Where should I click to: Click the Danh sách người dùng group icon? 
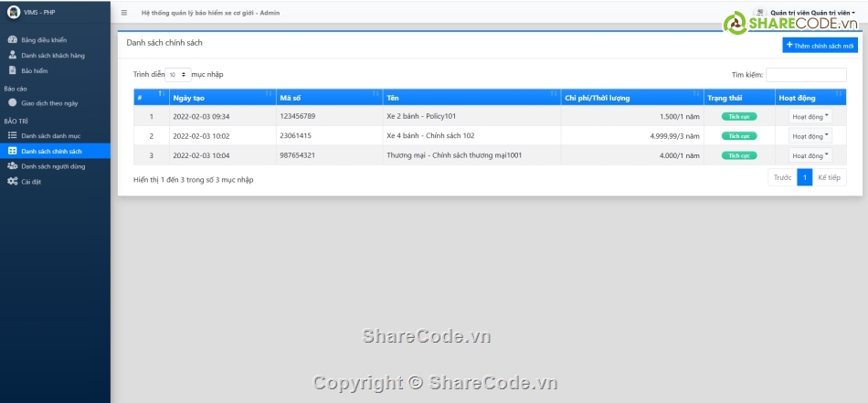click(12, 166)
